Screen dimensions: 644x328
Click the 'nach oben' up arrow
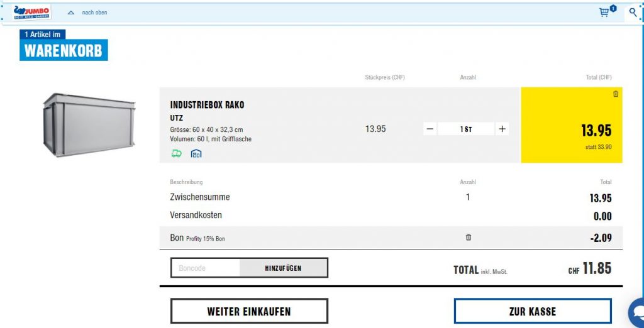pyautogui.click(x=70, y=13)
